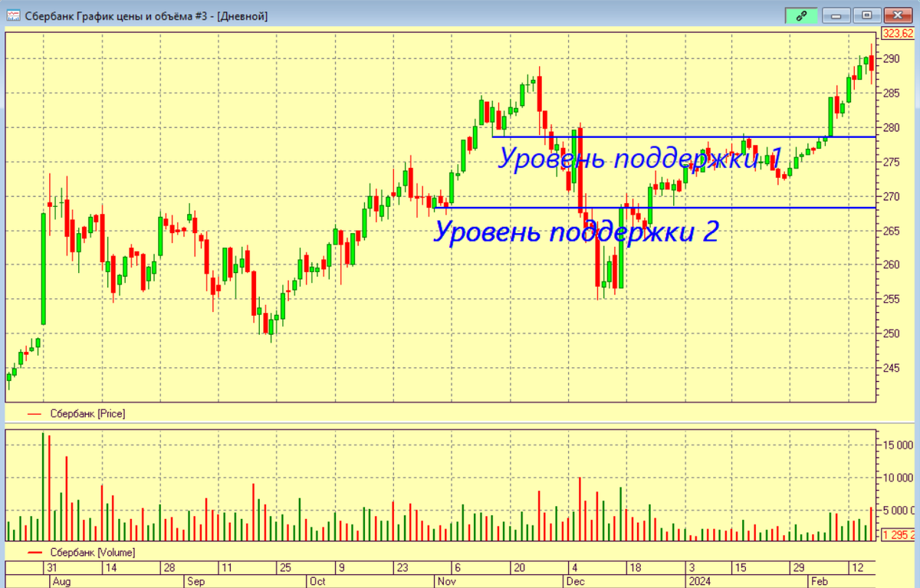Click the chart window icon in title bar
Viewport: 920px width, 588px height.
click(x=13, y=15)
